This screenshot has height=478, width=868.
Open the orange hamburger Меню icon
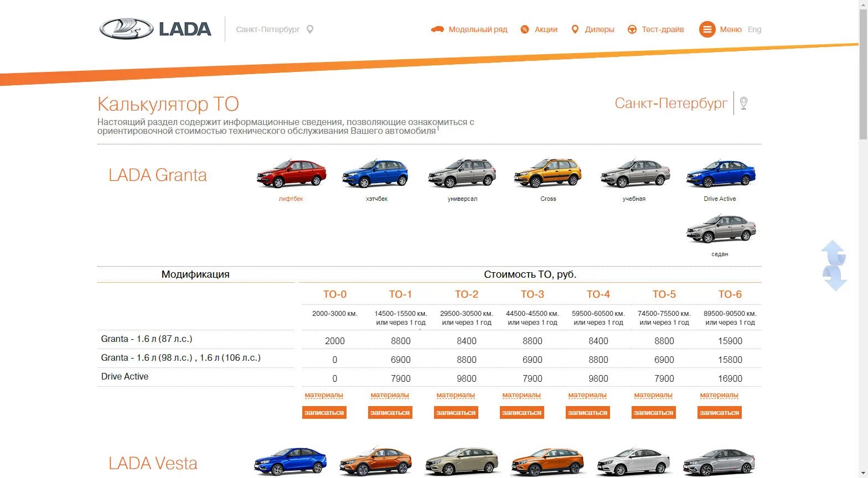point(707,29)
